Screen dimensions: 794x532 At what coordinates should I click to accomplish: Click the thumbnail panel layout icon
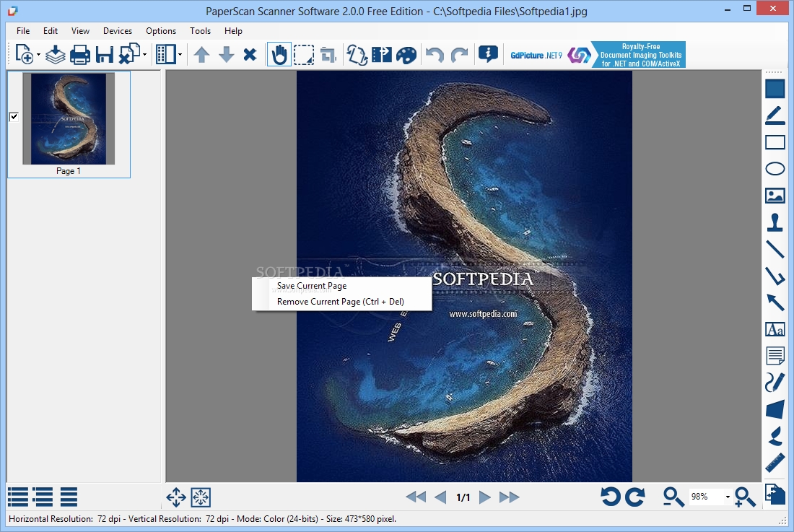tap(165, 54)
